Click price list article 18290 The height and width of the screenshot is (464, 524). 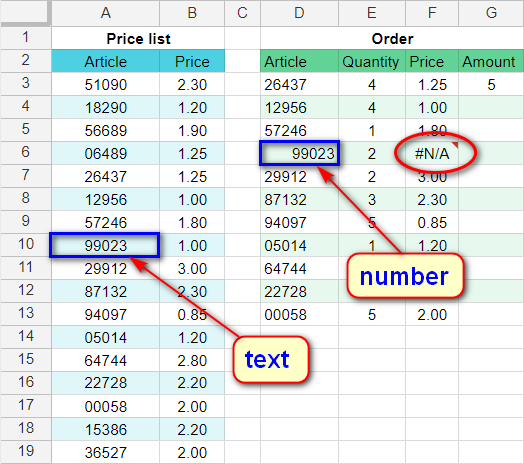click(105, 107)
